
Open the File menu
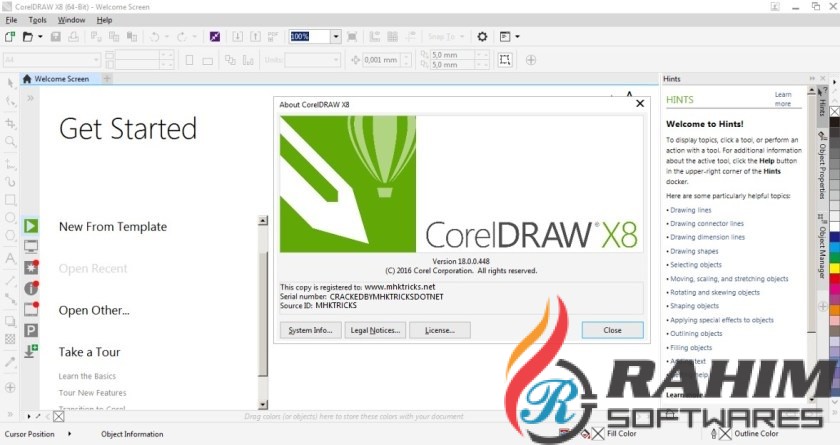point(11,20)
